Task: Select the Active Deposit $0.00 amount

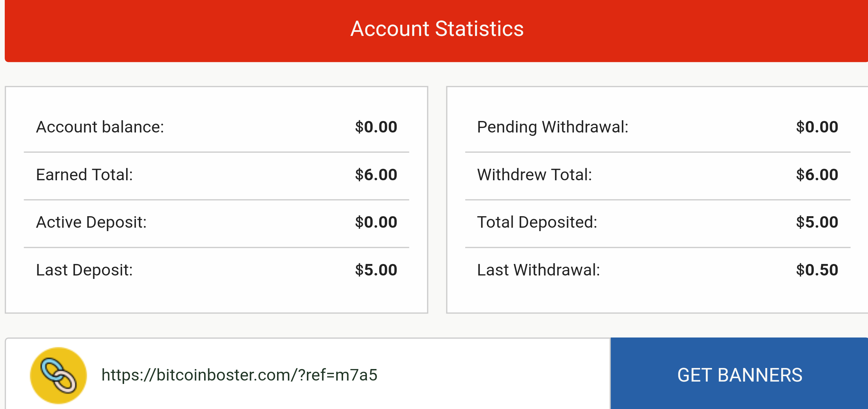Action: [x=376, y=222]
